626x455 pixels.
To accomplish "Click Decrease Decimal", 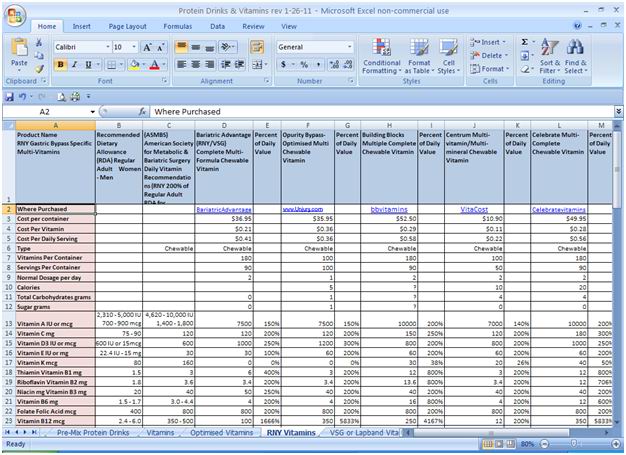I will pyautogui.click(x=348, y=64).
